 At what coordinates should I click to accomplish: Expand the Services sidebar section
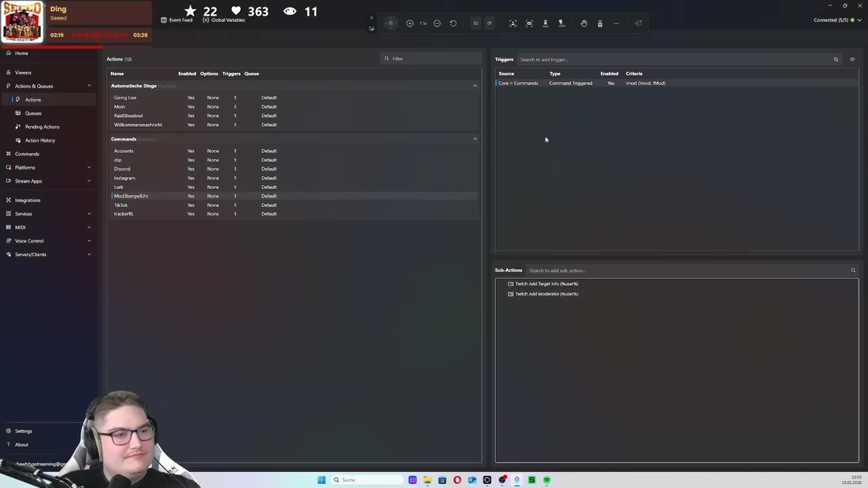89,213
